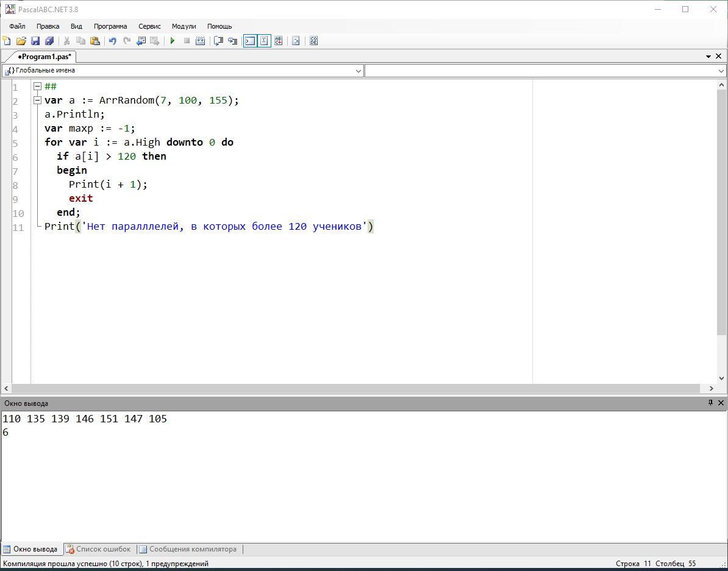Run the program with the green arrow
Viewport: 728px width, 571px height.
coord(173,41)
